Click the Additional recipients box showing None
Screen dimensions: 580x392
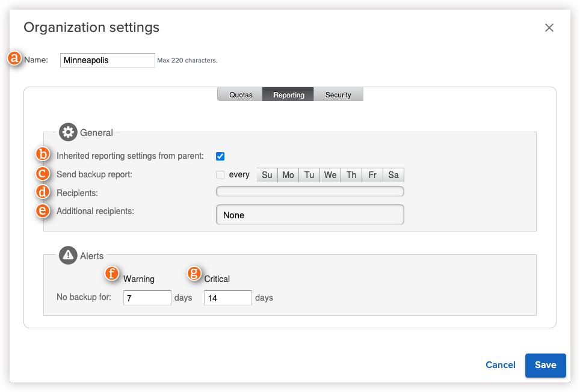point(310,215)
